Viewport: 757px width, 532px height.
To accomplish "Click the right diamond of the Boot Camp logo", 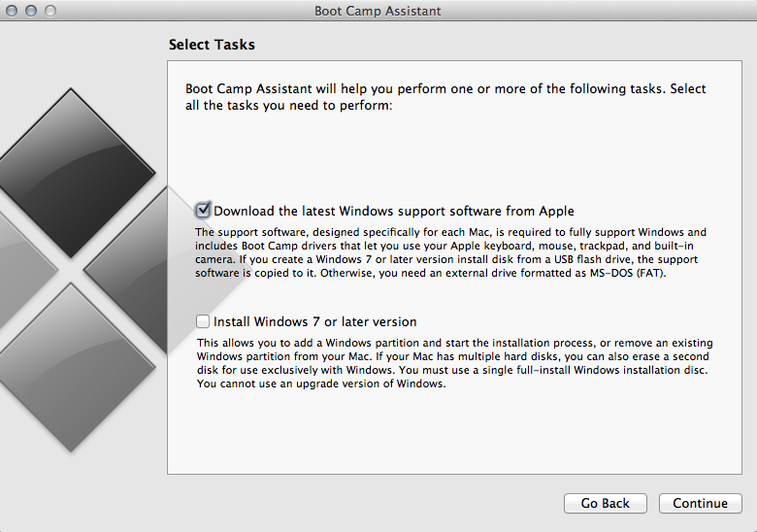I will [146, 257].
